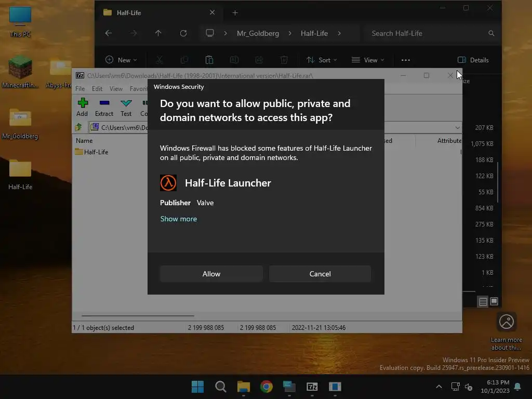
Task: Sort 7-Zip list by Name column
Action: coord(84,140)
